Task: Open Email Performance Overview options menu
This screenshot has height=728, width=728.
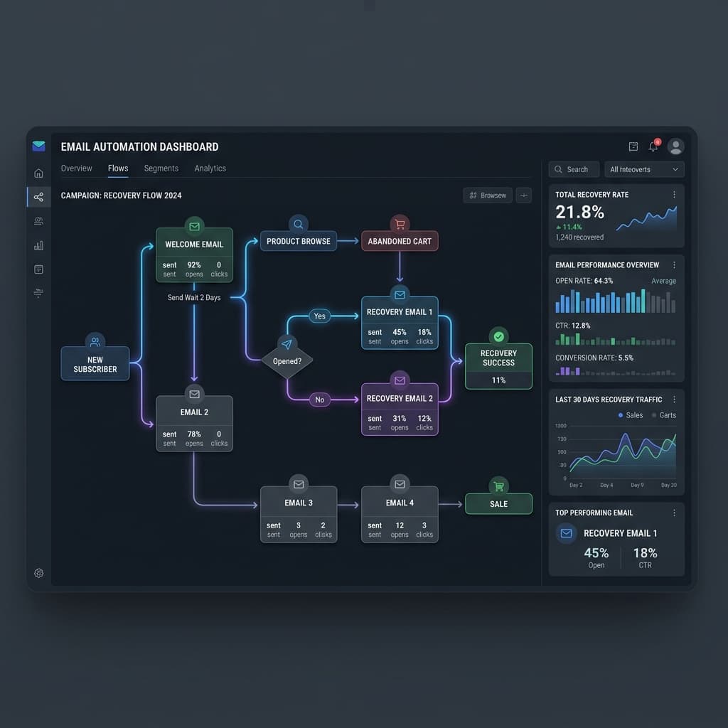Action: tap(674, 264)
